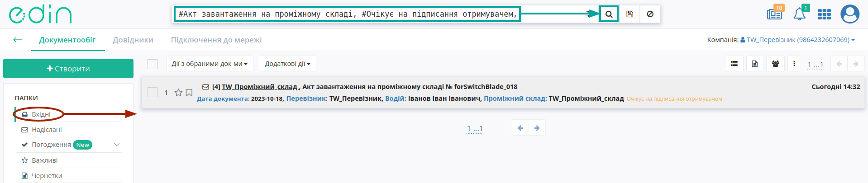Click timestamp 'Сьогодні 14:32'
The image size is (868, 183).
pyautogui.click(x=835, y=87)
